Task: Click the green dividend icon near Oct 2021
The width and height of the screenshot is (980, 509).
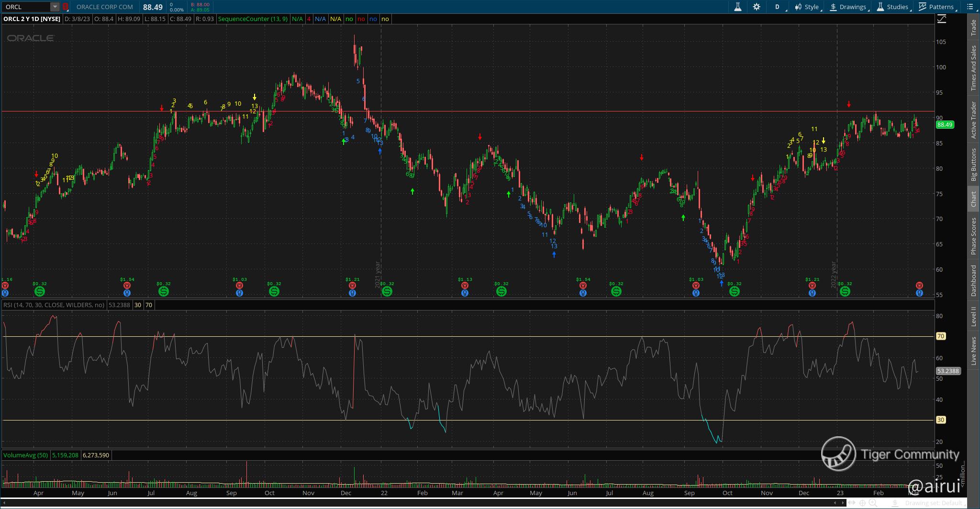Action: point(274,291)
